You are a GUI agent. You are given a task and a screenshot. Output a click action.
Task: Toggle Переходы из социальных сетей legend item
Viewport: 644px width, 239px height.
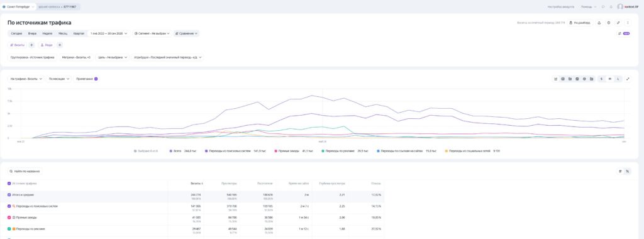(x=472, y=151)
